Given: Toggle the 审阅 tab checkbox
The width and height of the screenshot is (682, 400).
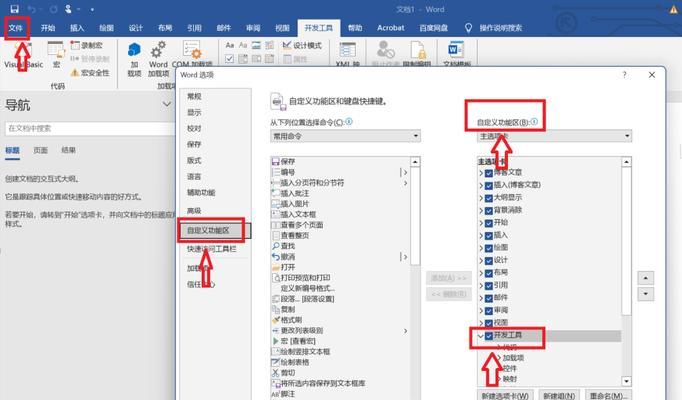Looking at the screenshot, I should coord(489,311).
